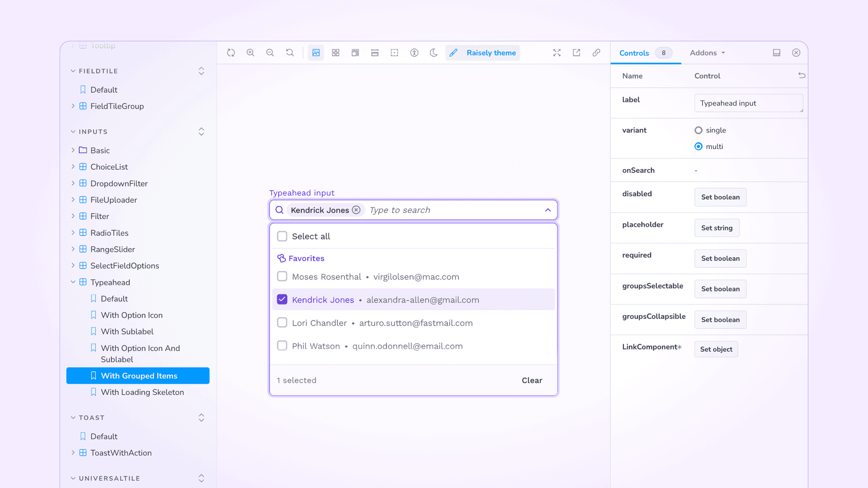Set boolean for disabled
This screenshot has height=488, width=868.
coord(720,197)
